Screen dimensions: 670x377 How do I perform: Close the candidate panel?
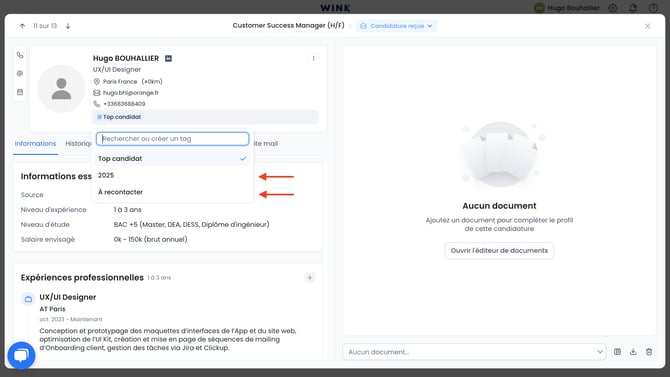point(647,26)
